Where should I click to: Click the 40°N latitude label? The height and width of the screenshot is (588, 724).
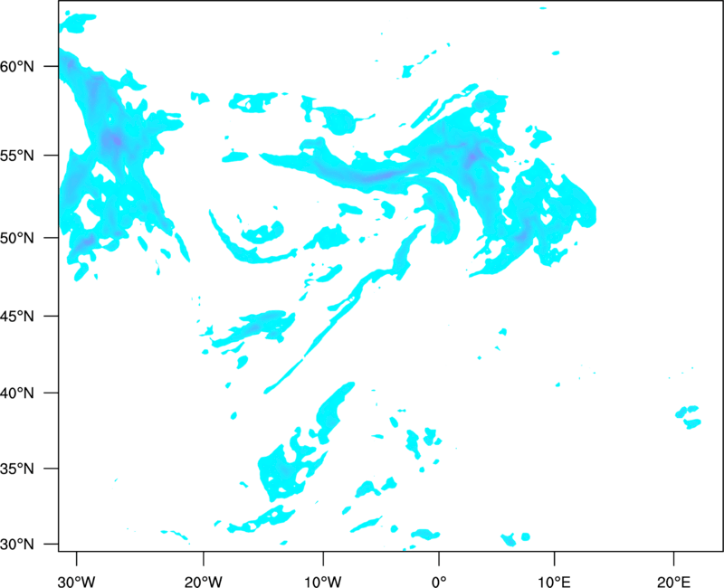point(17,394)
